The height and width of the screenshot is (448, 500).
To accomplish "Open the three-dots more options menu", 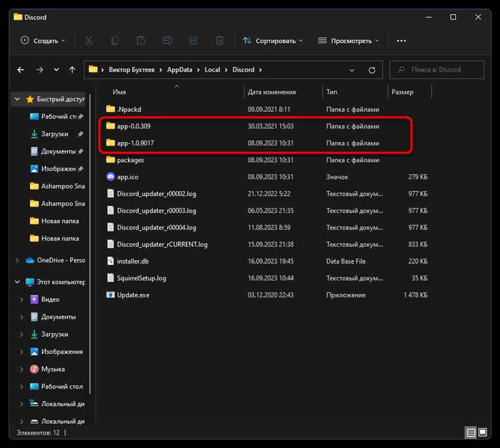I will pyautogui.click(x=401, y=41).
